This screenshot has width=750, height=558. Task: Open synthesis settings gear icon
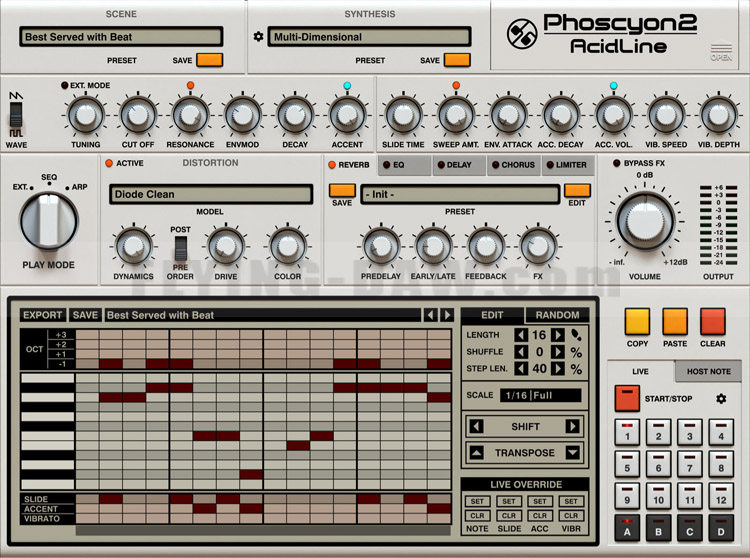pos(258,36)
